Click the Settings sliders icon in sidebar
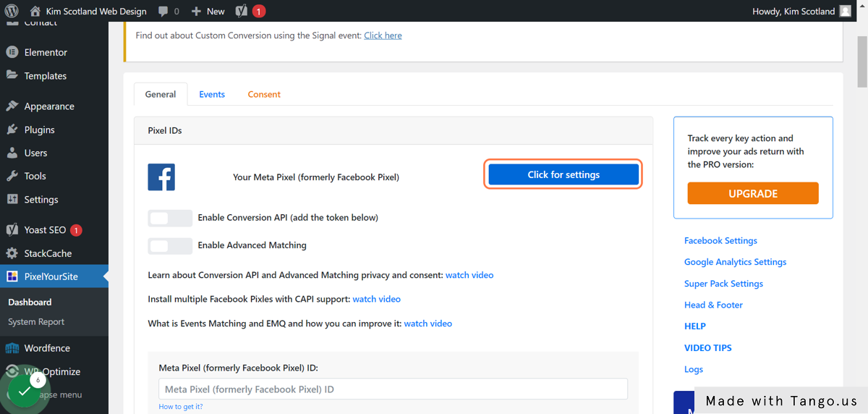This screenshot has width=868, height=414. [12, 199]
